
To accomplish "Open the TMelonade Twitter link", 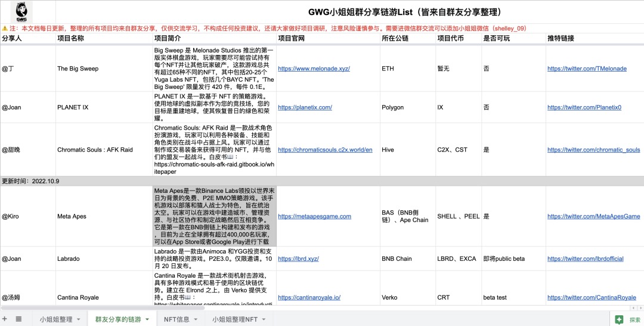I will [587, 69].
